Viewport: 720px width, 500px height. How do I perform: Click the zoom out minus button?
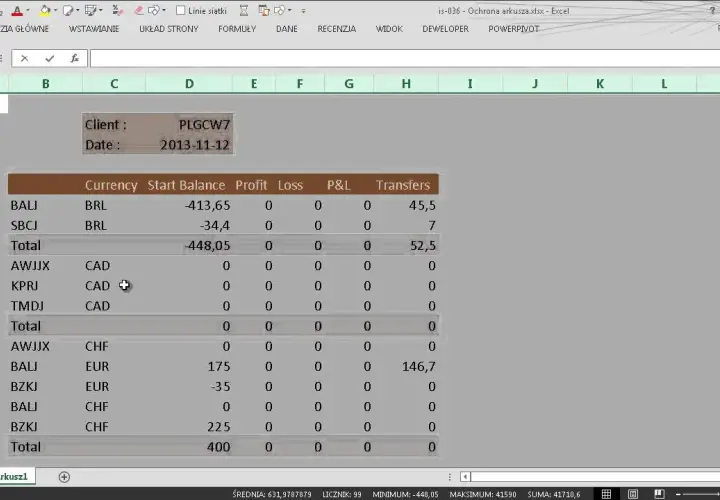pyautogui.click(x=678, y=494)
